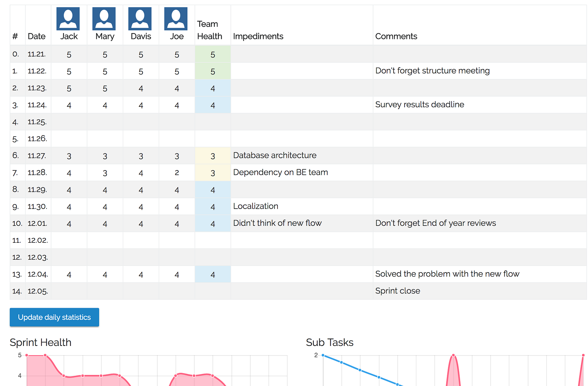Image resolution: width=588 pixels, height=386 pixels.
Task: Click Davis's score on row 11.23.
Action: tap(141, 88)
